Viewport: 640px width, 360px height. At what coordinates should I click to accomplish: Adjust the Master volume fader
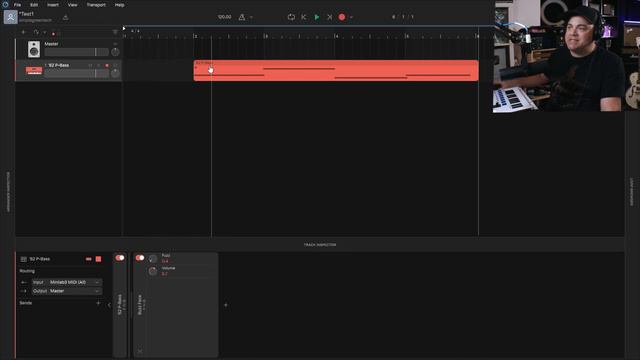pyautogui.click(x=76, y=52)
